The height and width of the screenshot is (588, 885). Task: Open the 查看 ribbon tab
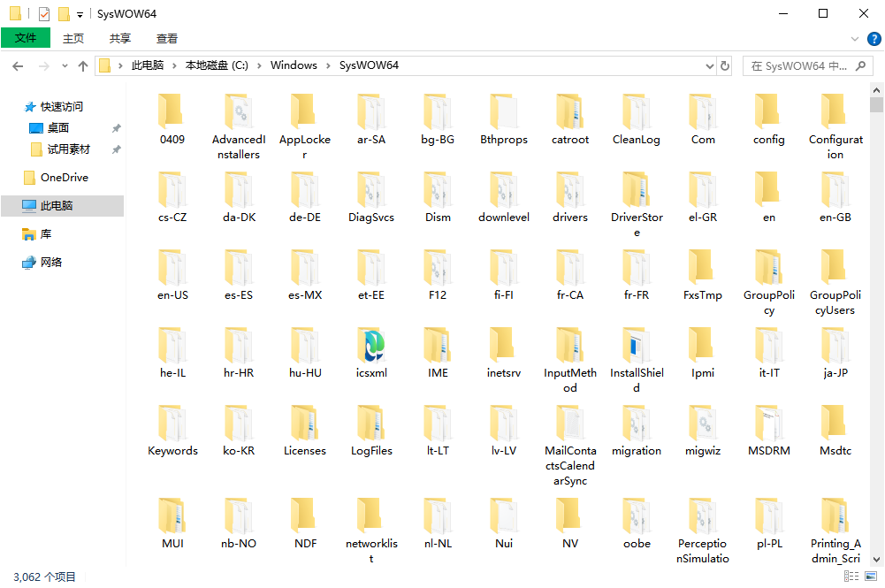[166, 38]
